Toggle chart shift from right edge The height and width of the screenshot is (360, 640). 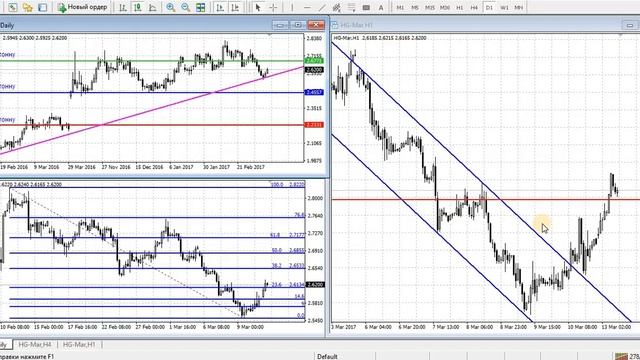[x=235, y=7]
